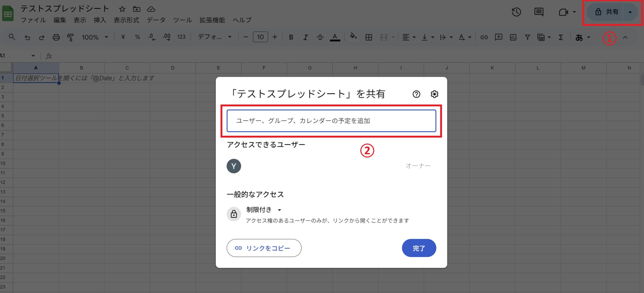
Task: Open the ファイル menu
Action: coord(33,20)
